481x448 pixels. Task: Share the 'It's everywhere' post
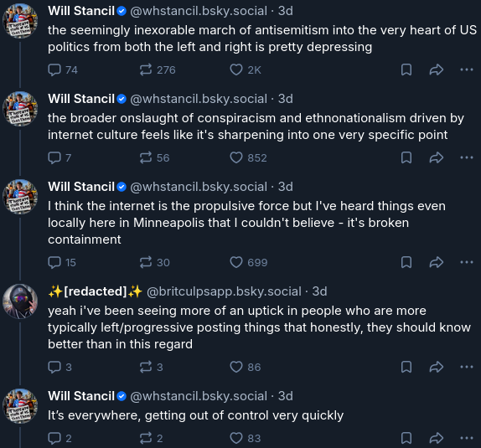tap(437, 438)
